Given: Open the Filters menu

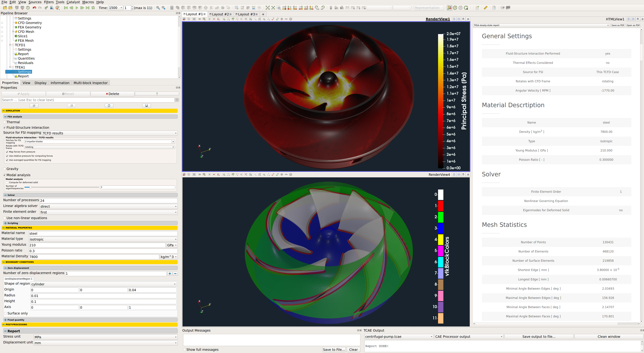Looking at the screenshot, I should (x=48, y=2).
